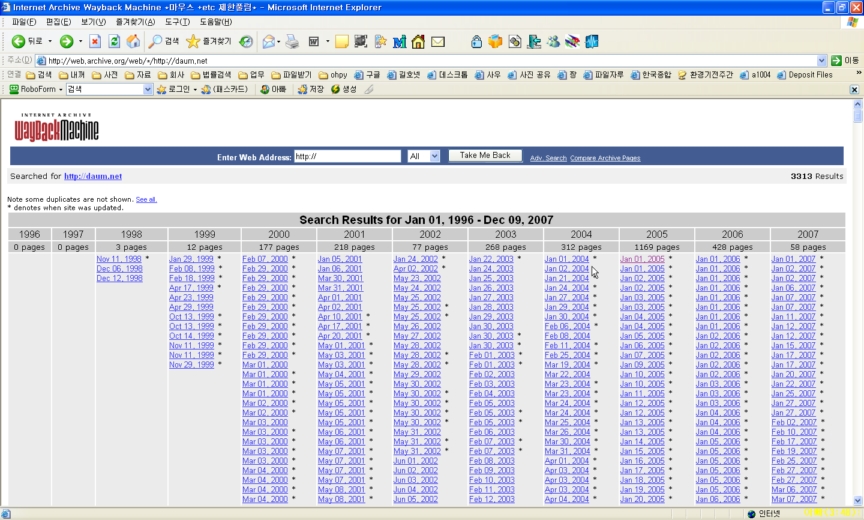Open the 편집(E) menu
The height and width of the screenshot is (520, 864).
pos(58,22)
